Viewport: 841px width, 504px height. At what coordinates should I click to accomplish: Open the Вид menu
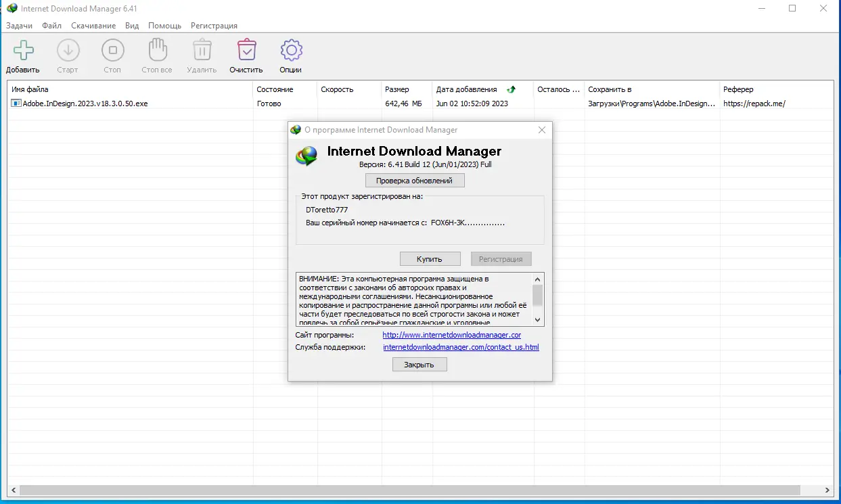tap(132, 26)
